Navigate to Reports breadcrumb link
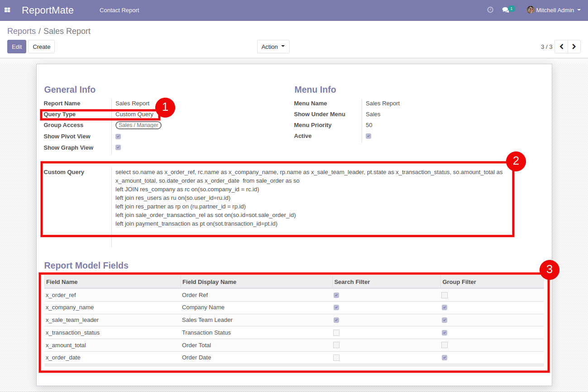The width and height of the screenshot is (588, 392). coord(21,31)
